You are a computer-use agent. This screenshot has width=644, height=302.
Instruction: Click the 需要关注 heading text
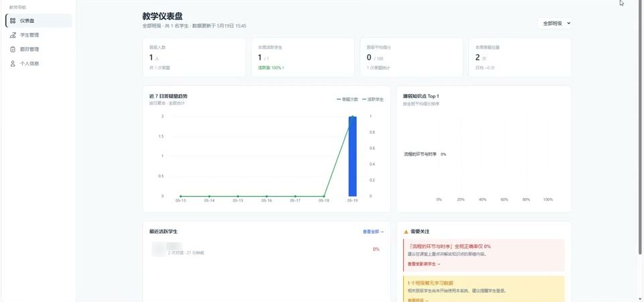coord(420,232)
